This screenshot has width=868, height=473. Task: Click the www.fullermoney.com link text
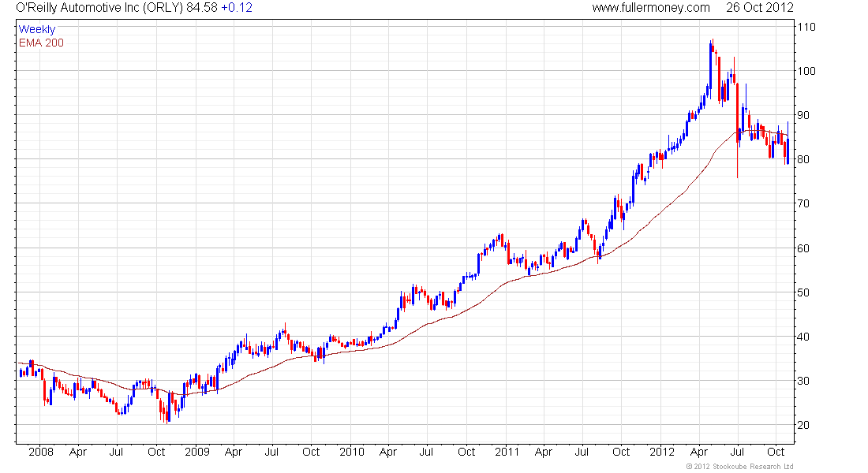(x=650, y=8)
